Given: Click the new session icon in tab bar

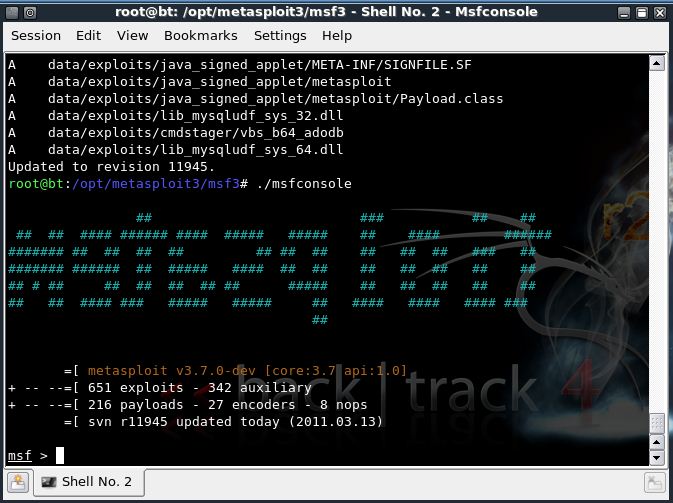Looking at the screenshot, I should pos(18,482).
